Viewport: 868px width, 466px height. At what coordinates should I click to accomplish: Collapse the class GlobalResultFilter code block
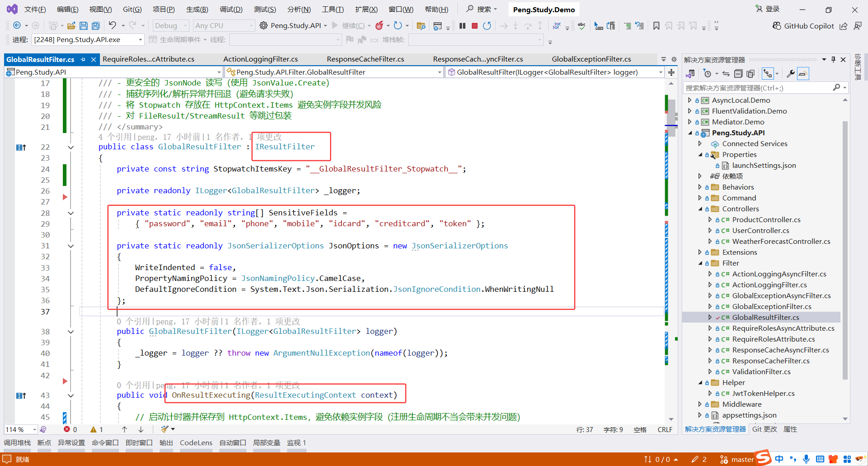(71, 147)
